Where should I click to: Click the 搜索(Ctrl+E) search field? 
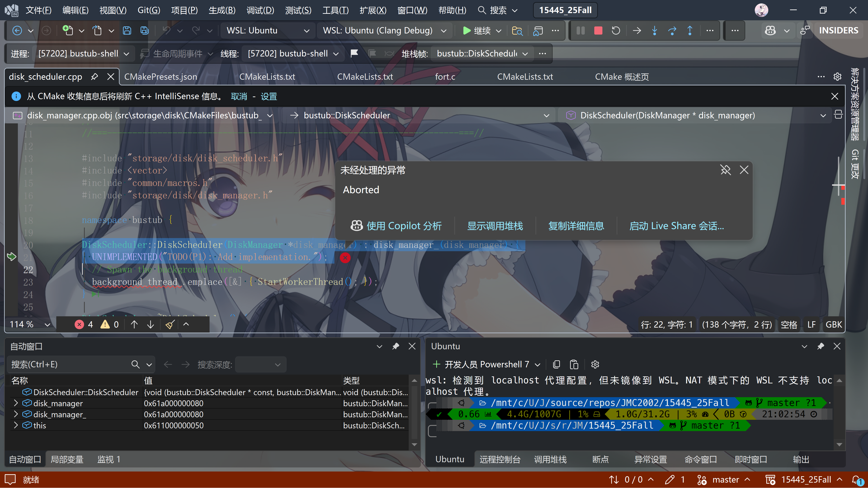(69, 364)
